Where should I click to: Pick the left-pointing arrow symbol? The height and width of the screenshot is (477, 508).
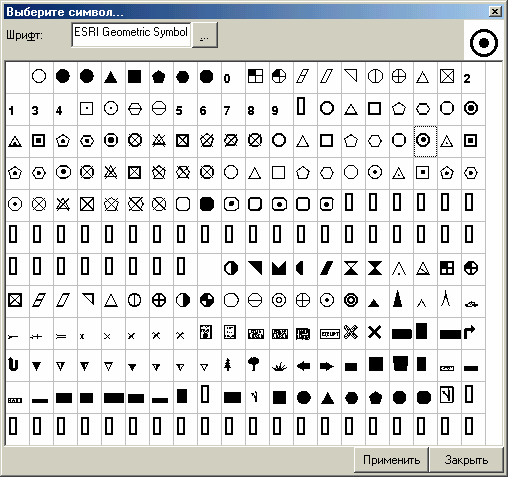303,366
